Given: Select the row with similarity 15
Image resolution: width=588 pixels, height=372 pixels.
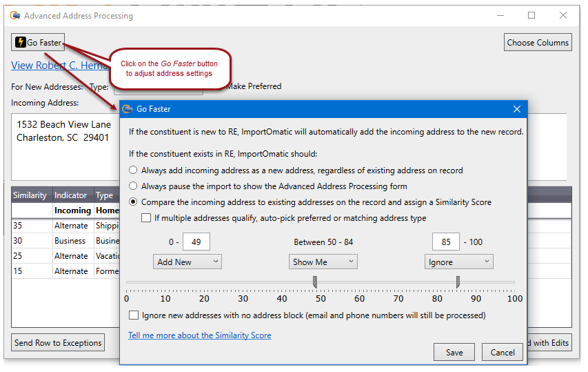Looking at the screenshot, I should point(65,271).
